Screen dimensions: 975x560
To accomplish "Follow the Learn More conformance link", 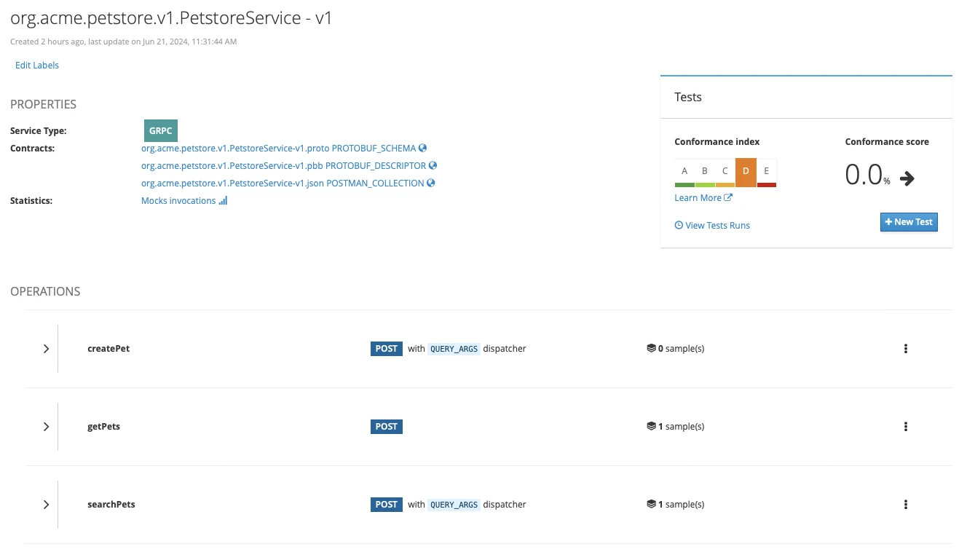I will 698,198.
